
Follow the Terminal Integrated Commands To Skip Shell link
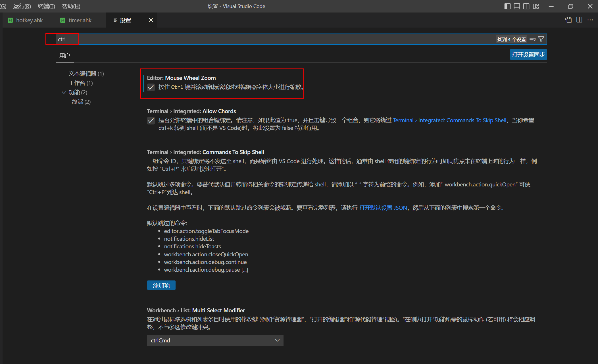click(x=449, y=120)
